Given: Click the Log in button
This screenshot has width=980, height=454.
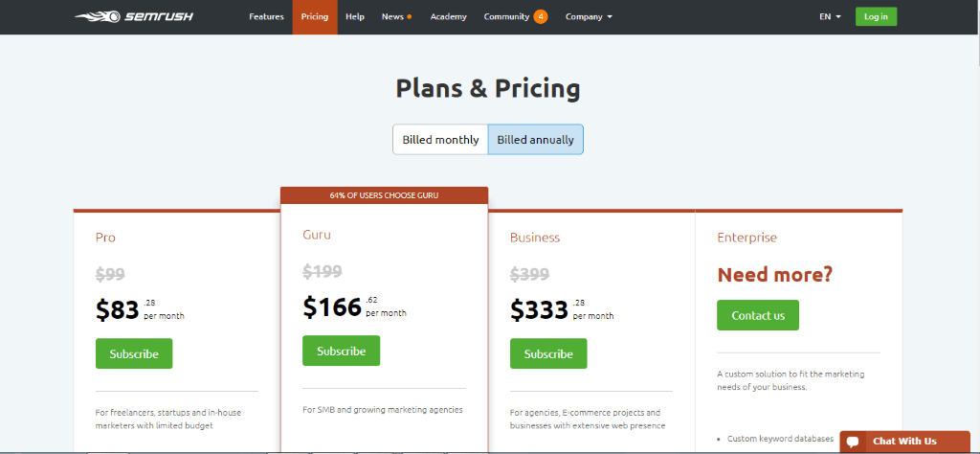Looking at the screenshot, I should (x=876, y=17).
